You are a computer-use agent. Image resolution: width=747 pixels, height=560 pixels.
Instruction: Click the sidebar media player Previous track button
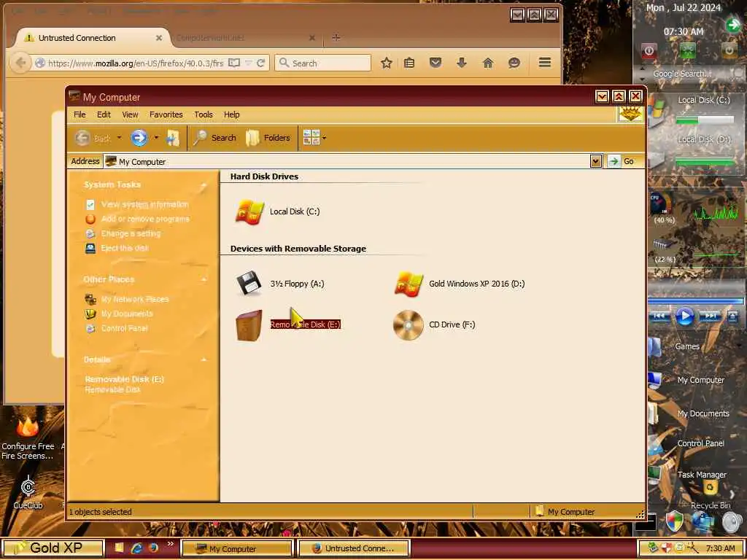659,316
